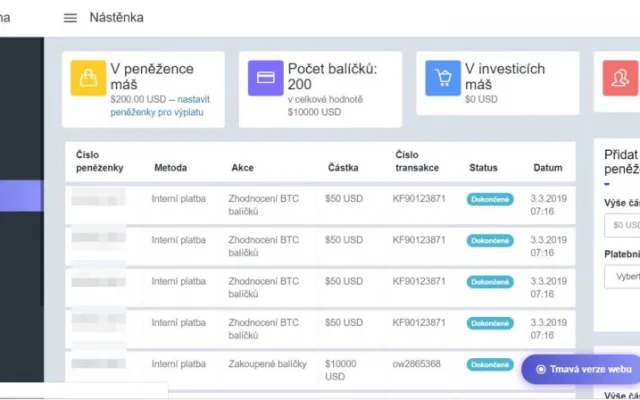Click the purple card icon for balíčků
This screenshot has height=400, width=640.
[x=266, y=78]
